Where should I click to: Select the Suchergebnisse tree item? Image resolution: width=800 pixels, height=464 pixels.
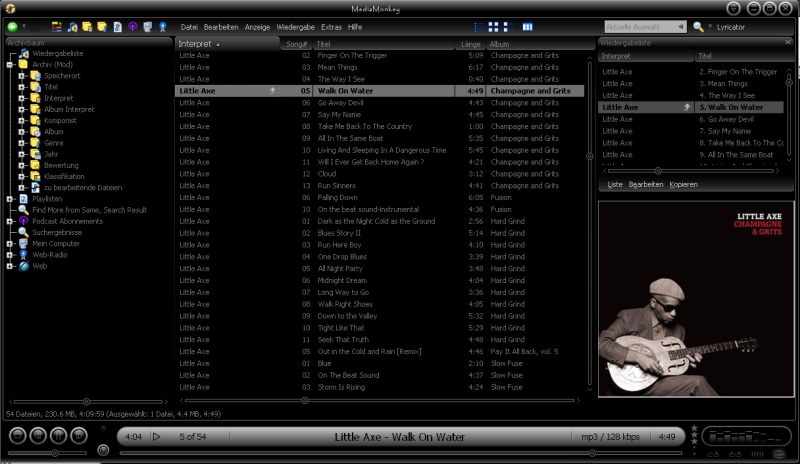click(x=57, y=232)
